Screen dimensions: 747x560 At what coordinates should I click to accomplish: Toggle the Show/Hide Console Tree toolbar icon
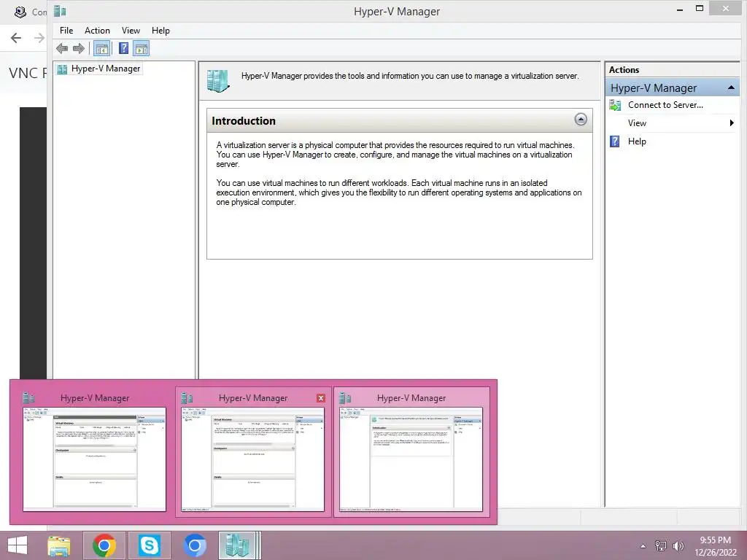101,48
